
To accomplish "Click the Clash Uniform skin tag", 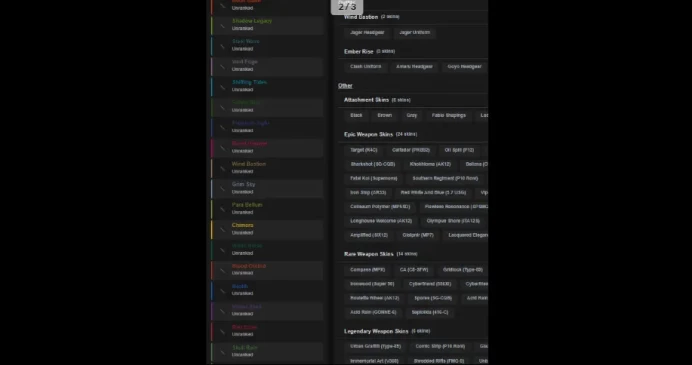I will coord(365,67).
